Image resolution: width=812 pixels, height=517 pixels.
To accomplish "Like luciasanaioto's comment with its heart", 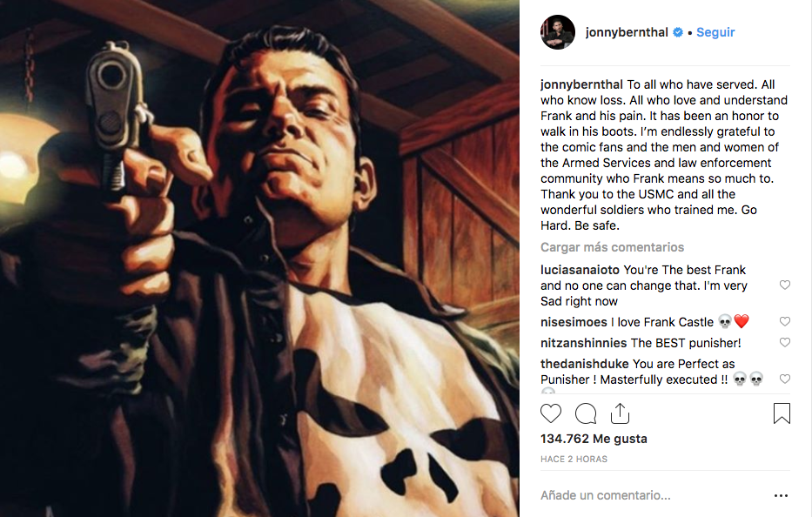I will click(x=784, y=285).
